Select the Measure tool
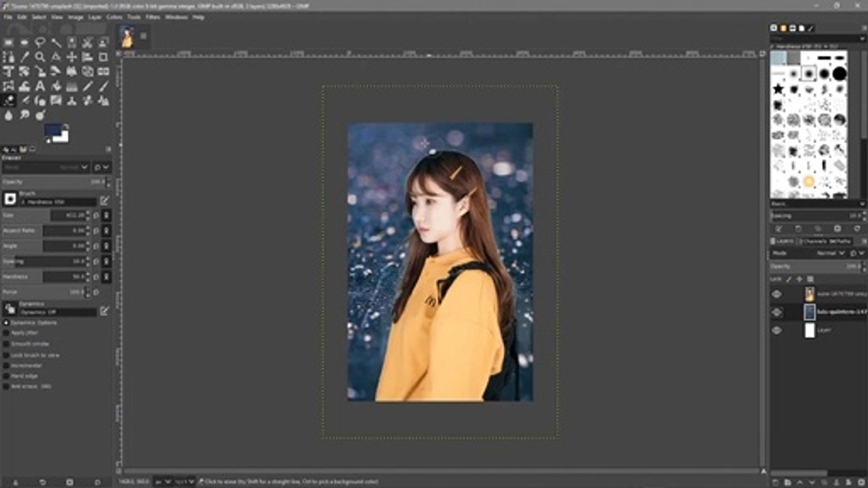The image size is (868, 488). point(56,57)
